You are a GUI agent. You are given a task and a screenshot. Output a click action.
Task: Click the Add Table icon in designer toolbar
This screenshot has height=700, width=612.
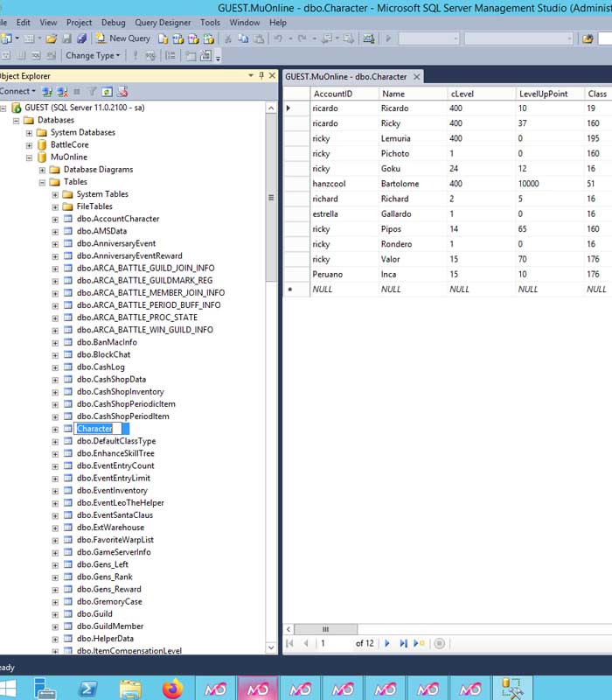[x=191, y=56]
